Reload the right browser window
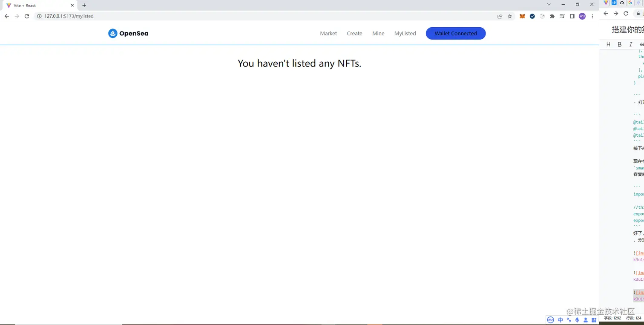This screenshot has width=644, height=325. [x=626, y=13]
